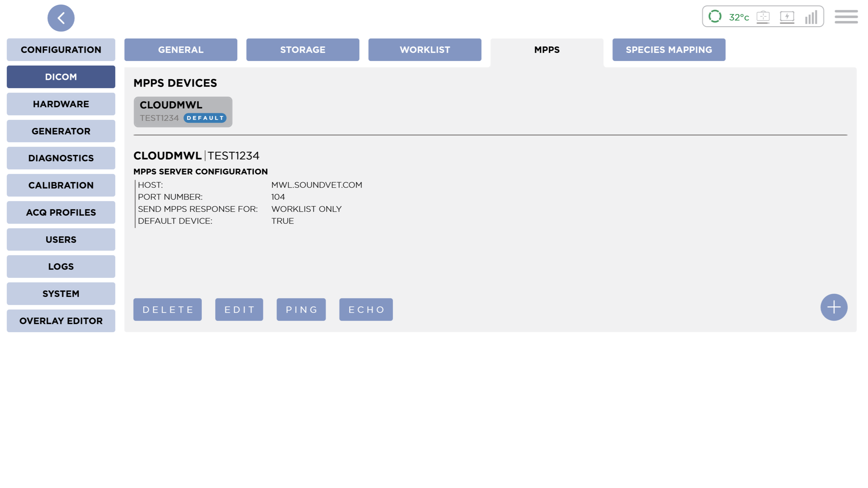Click the lightning-bolt power panel icon
This screenshot has height=488, width=868.
tap(787, 16)
